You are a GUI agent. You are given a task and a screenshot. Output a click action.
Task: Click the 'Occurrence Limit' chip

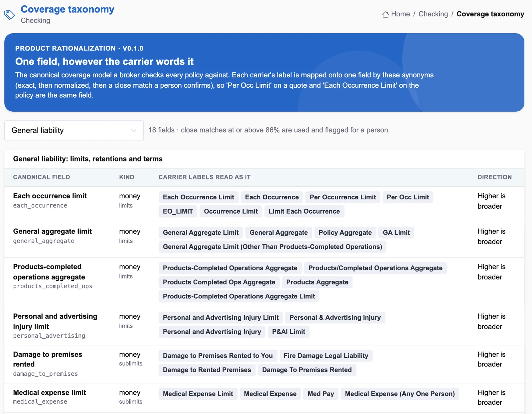click(231, 211)
